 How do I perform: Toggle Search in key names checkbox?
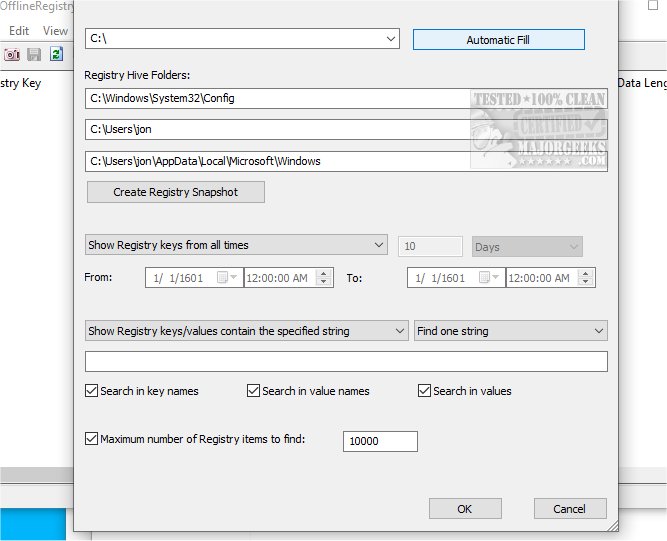[x=92, y=391]
